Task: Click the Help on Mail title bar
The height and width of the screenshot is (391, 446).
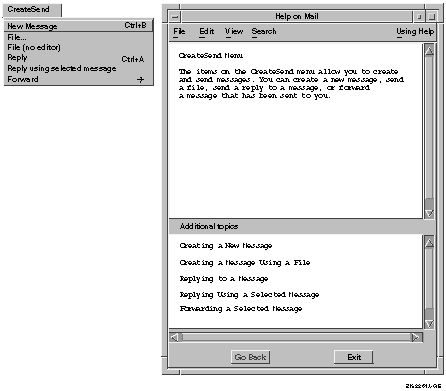Action: pyautogui.click(x=297, y=16)
